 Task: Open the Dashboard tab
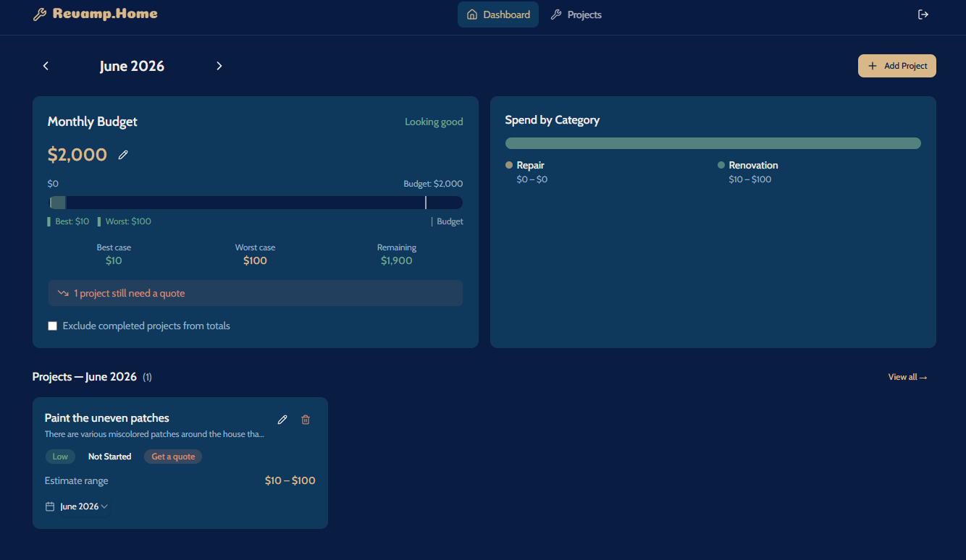pyautogui.click(x=498, y=14)
